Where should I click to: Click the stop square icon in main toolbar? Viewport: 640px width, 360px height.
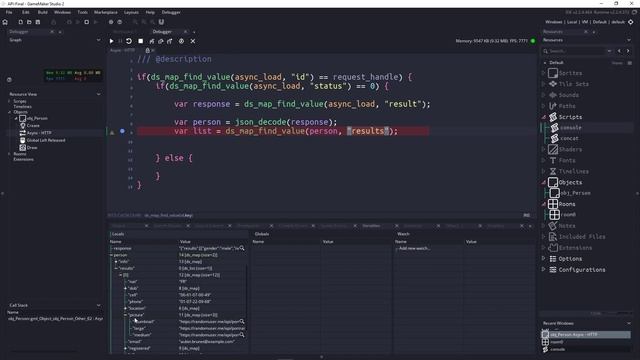pyautogui.click(x=87, y=22)
